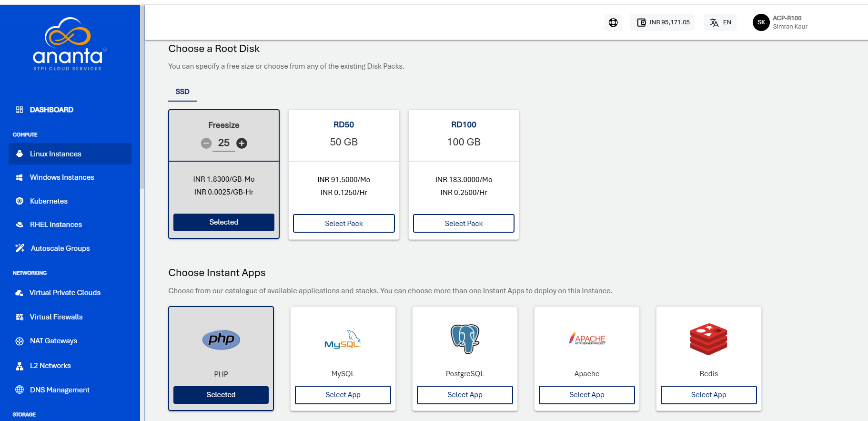The image size is (868, 421).
Task: Increase Freesize disk with plus button
Action: tap(242, 143)
